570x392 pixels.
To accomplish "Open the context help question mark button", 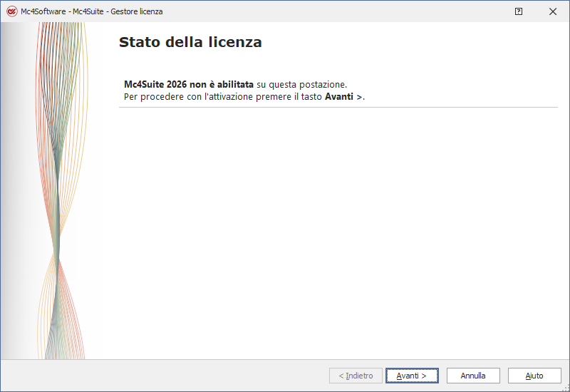I will tap(519, 11).
